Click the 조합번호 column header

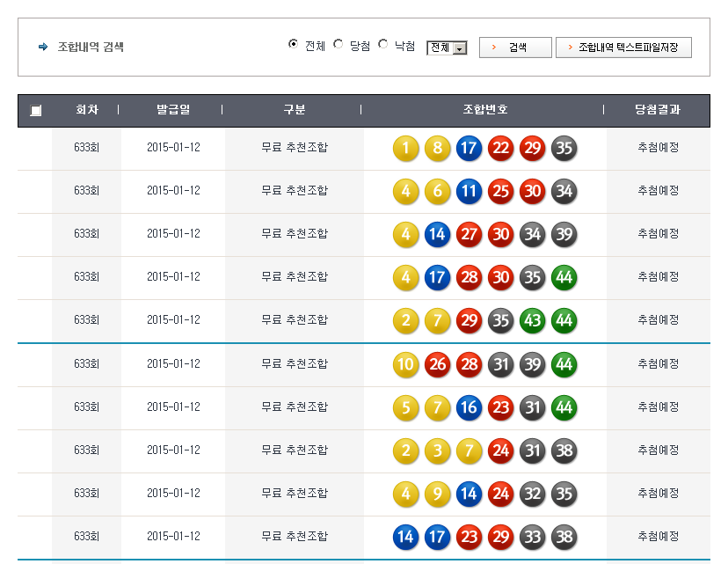pyautogui.click(x=484, y=110)
